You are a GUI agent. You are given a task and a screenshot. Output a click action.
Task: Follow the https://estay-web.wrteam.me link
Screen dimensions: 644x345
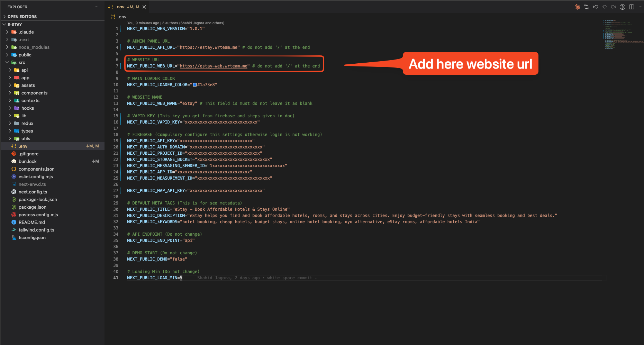coord(214,66)
